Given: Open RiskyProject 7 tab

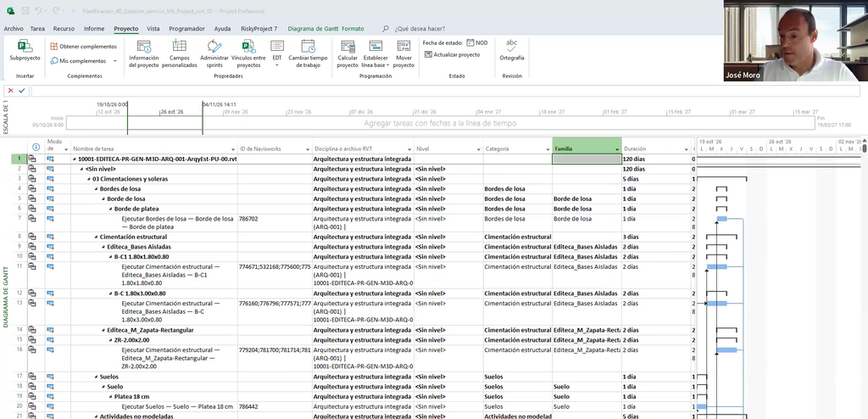Looking at the screenshot, I should tap(259, 29).
